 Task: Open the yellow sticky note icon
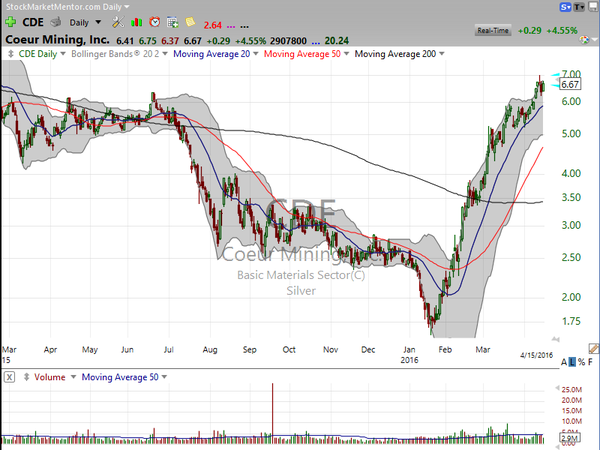tap(190, 22)
